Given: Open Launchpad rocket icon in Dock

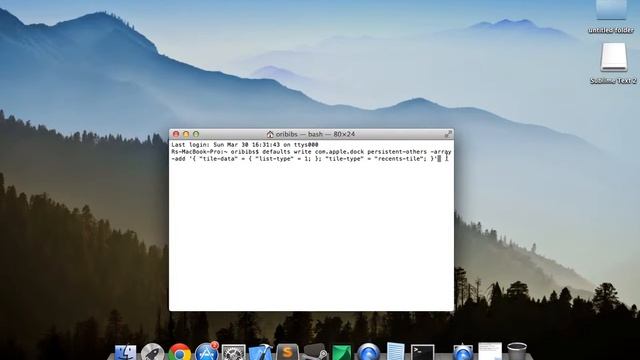Looking at the screenshot, I should 152,352.
